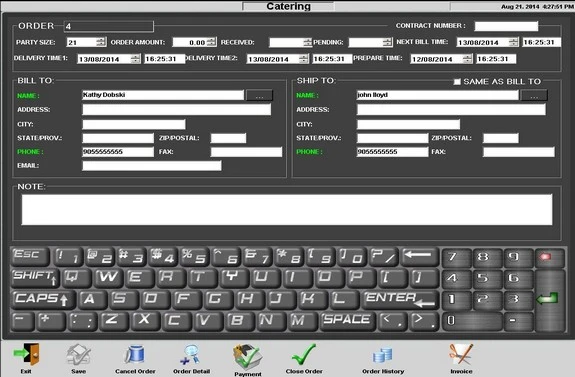Tap the numpad minus key
This screenshot has width=575, height=377.
coord(518,322)
